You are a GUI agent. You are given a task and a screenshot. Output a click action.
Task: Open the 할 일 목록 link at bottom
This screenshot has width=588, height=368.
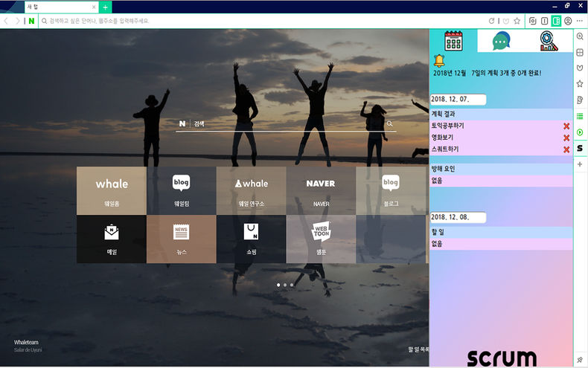(x=418, y=349)
